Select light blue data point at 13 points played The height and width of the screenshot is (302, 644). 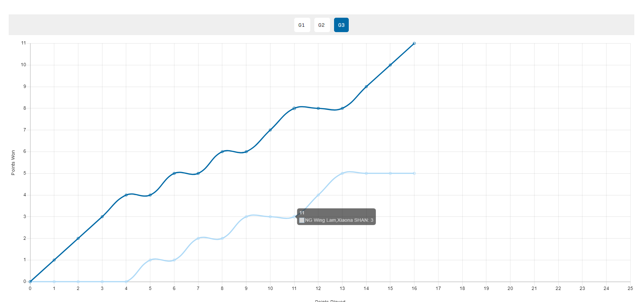point(342,173)
